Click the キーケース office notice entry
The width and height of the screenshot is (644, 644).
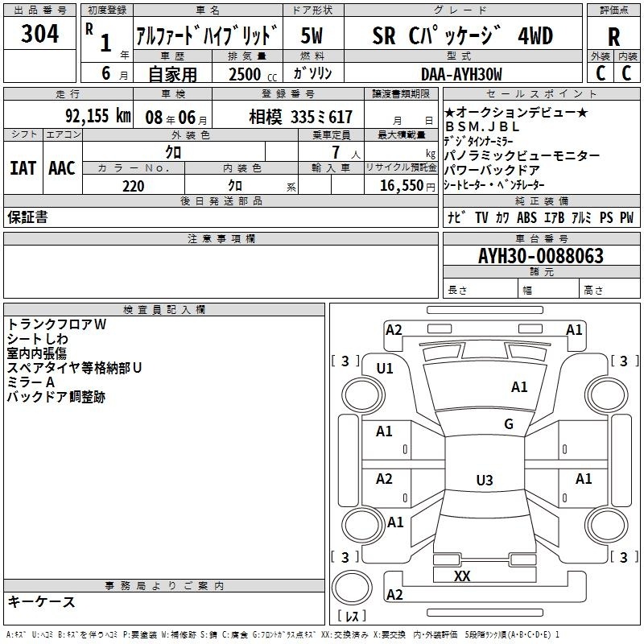pyautogui.click(x=42, y=601)
